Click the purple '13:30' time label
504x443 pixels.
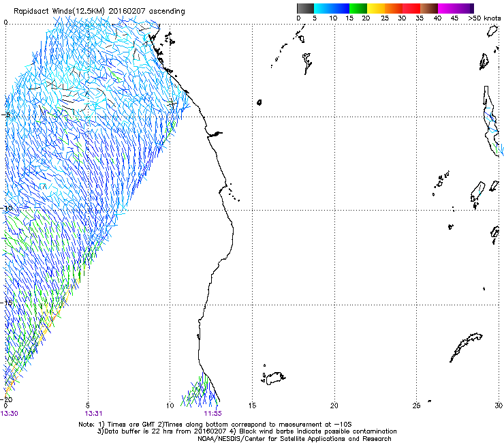10,414
